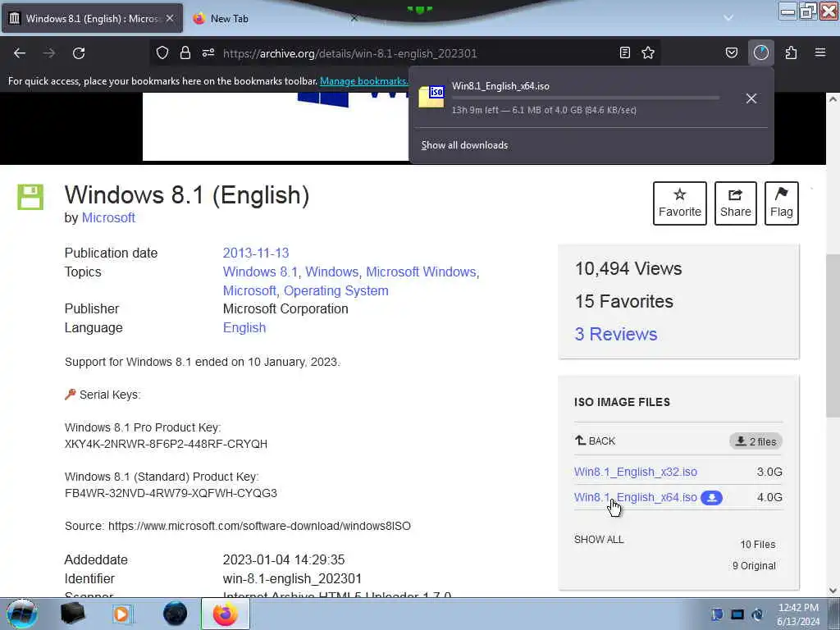Click the network tray icon
The width and height of the screenshot is (840, 630).
pos(737,614)
